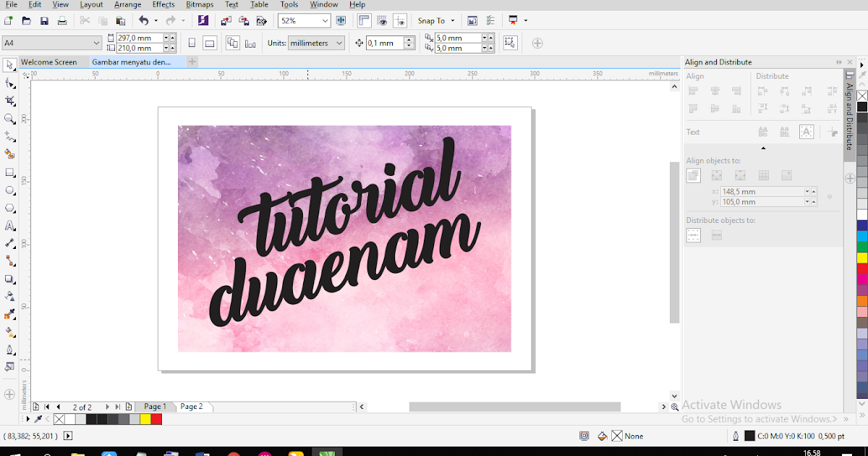Toggle Show grid button
This screenshot has height=456, width=868.
tap(382, 21)
